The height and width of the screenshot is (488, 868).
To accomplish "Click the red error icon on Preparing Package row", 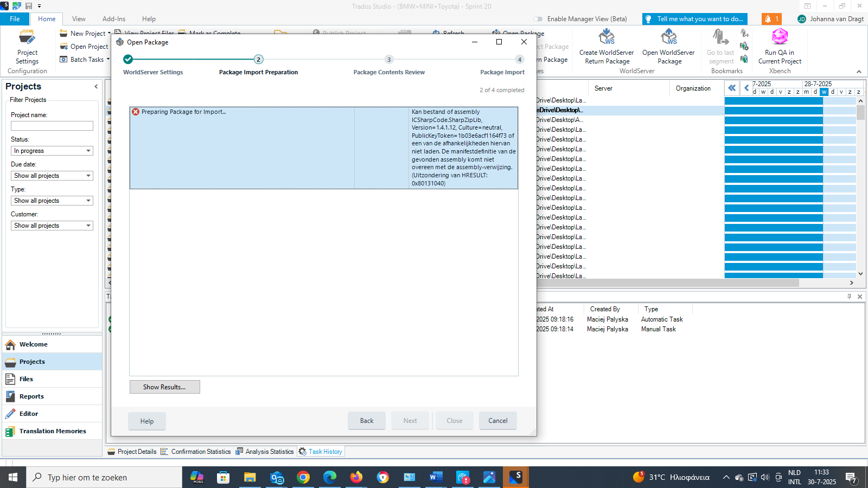I will 136,112.
